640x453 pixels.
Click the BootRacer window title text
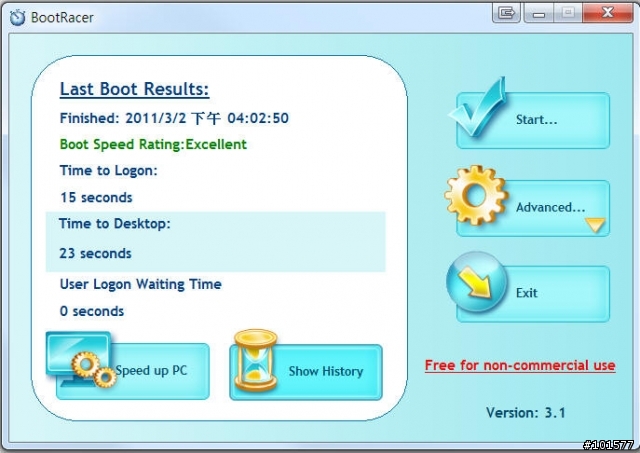62,18
